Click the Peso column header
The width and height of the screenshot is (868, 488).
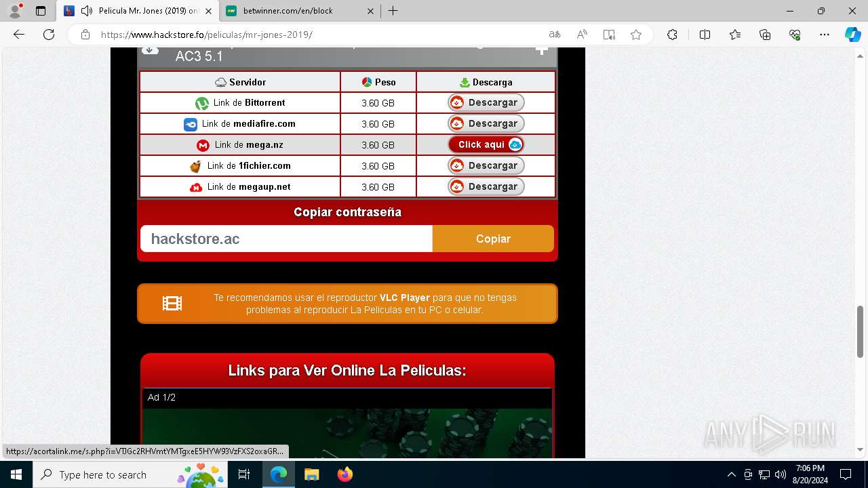[x=378, y=82]
